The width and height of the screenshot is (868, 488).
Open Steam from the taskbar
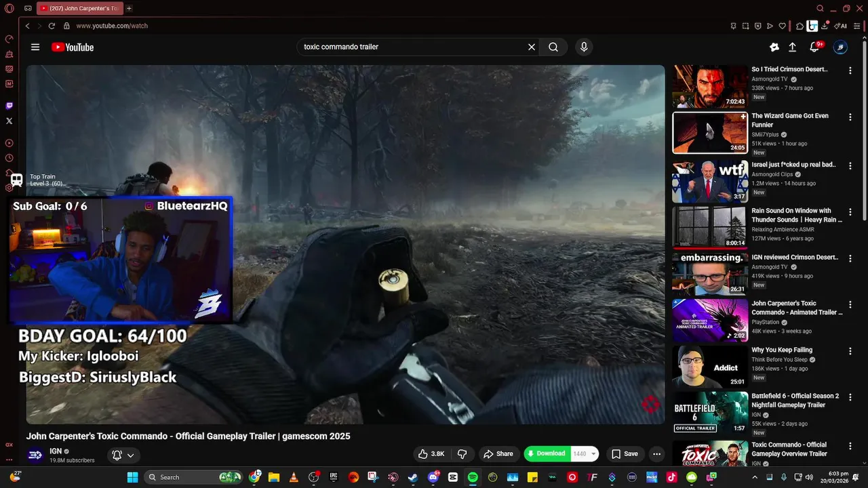412,477
